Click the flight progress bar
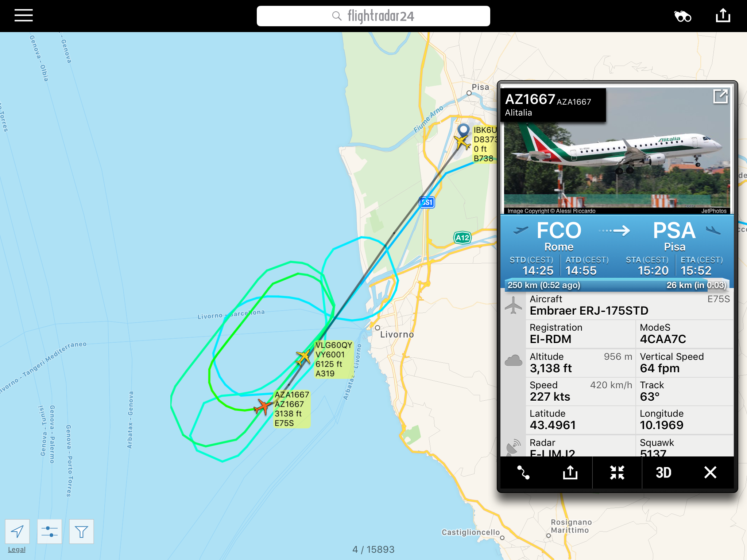Screen dimensions: 747x560 click(x=617, y=285)
